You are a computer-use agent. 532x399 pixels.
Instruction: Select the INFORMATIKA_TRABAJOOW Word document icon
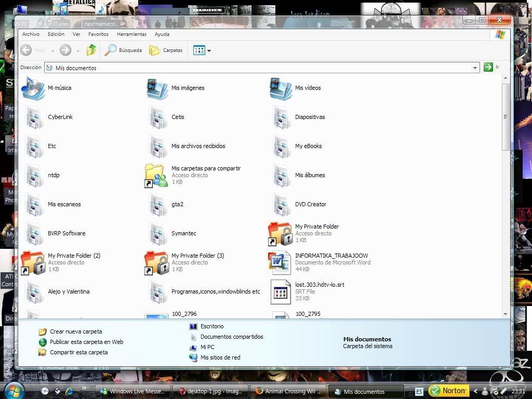[x=280, y=262]
